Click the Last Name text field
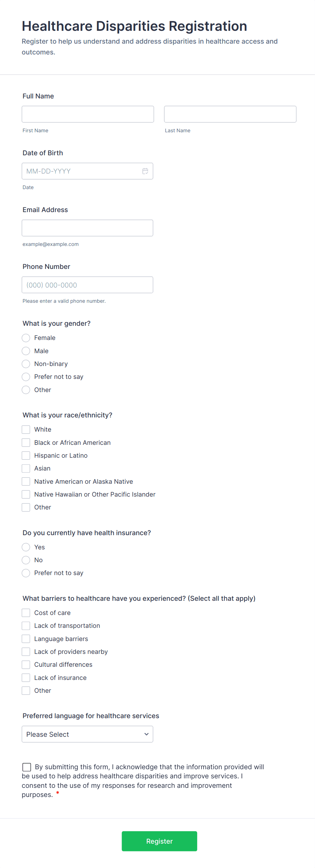This screenshot has height=868, width=315. [x=230, y=114]
